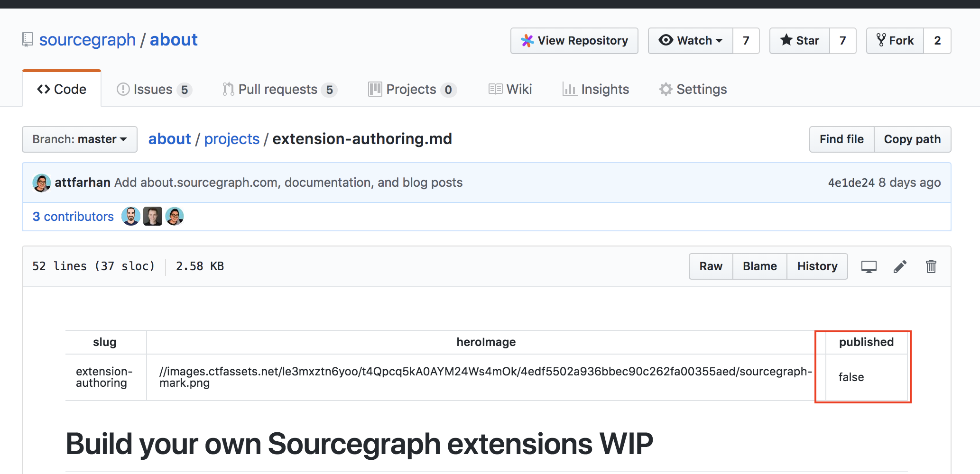
Task: Go to the about breadcrumb folder
Action: point(169,139)
